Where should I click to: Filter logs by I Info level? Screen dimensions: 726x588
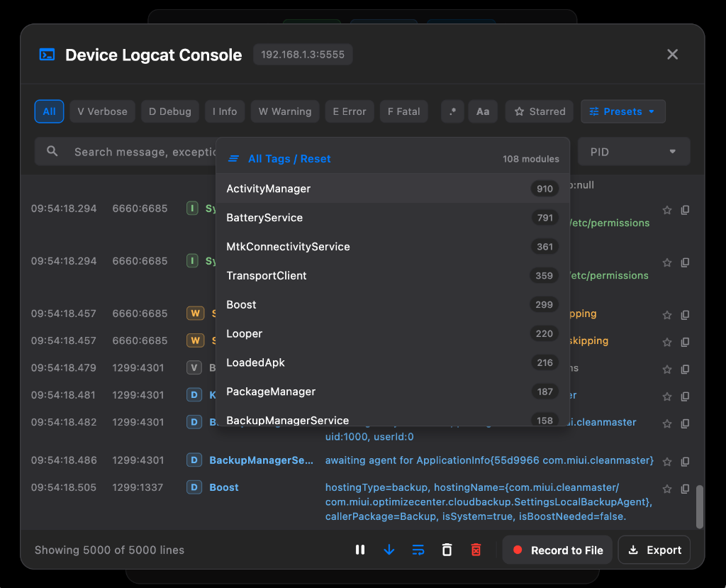point(225,111)
